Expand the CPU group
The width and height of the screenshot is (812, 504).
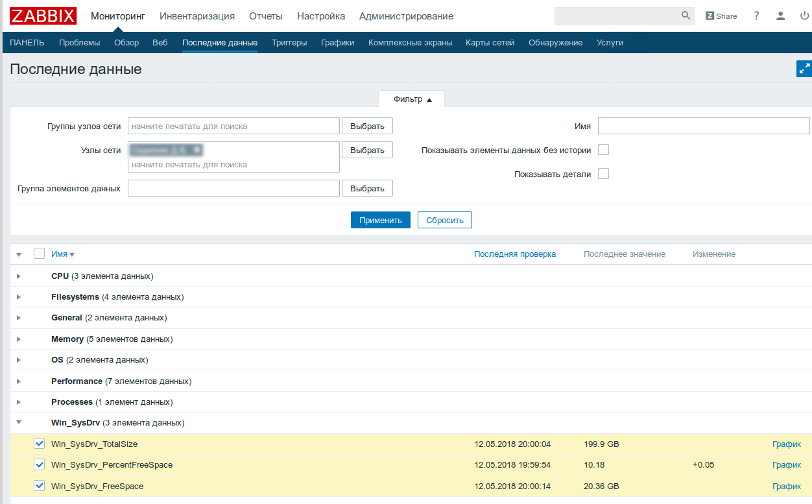pyautogui.click(x=19, y=276)
